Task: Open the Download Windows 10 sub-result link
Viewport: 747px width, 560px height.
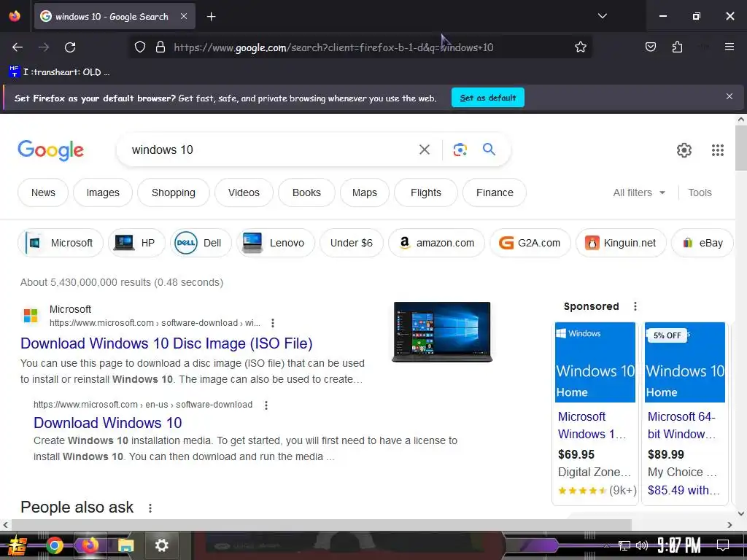Action: (108, 423)
